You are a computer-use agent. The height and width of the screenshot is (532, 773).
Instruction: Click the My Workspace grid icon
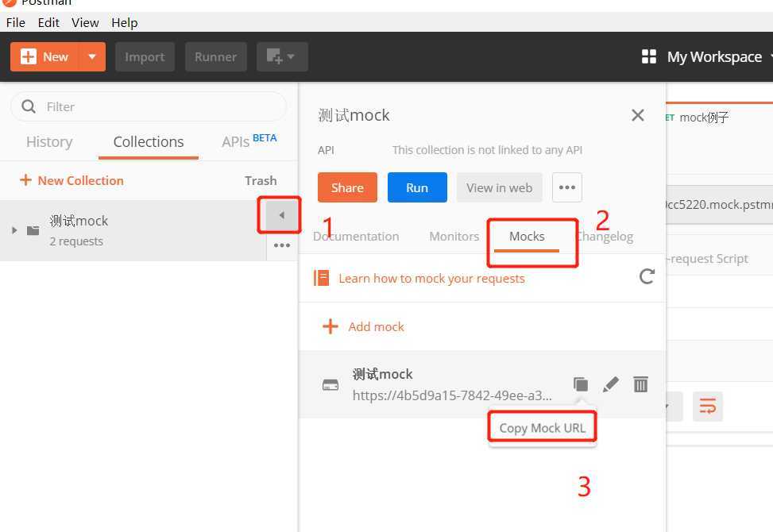pos(649,56)
